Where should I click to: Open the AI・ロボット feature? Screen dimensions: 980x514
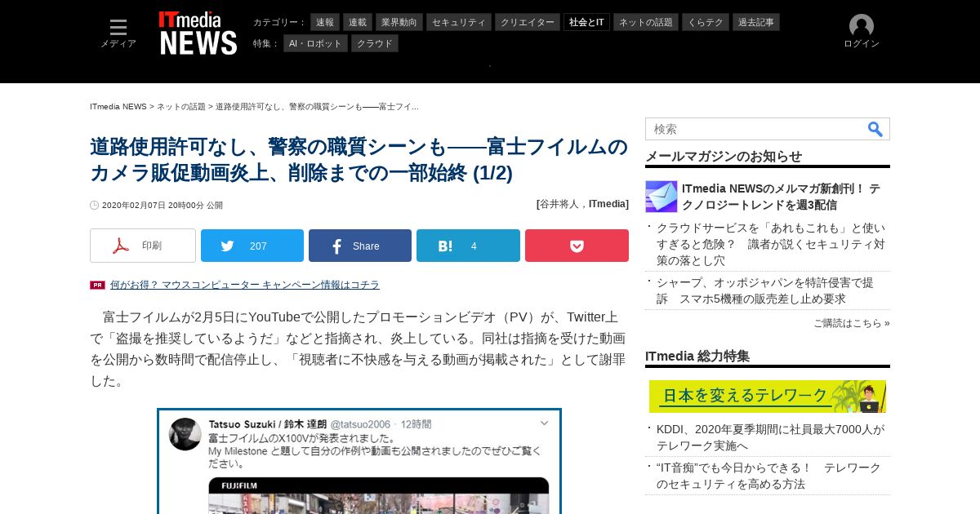coord(315,43)
